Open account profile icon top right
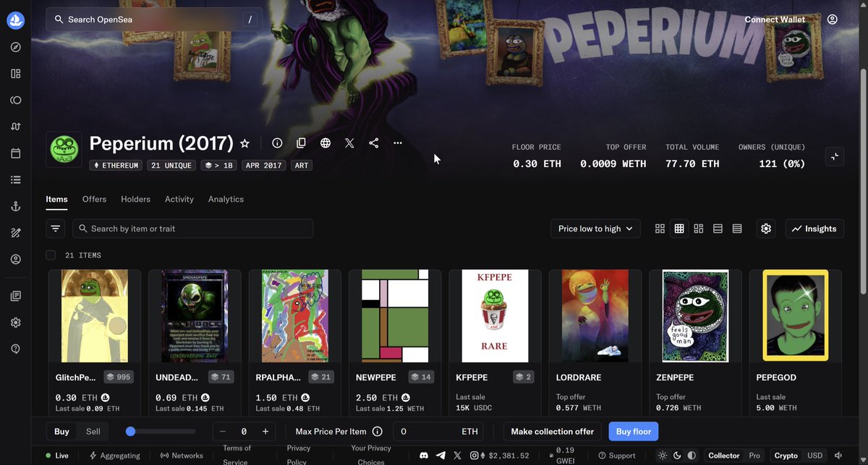This screenshot has height=465, width=868. tap(833, 20)
